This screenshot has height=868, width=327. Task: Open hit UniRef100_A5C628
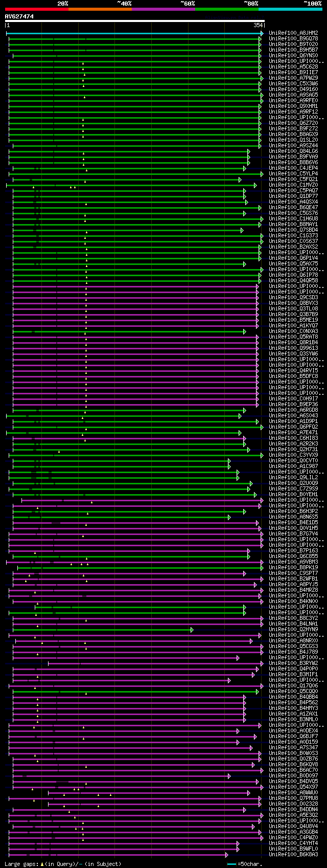[293, 67]
